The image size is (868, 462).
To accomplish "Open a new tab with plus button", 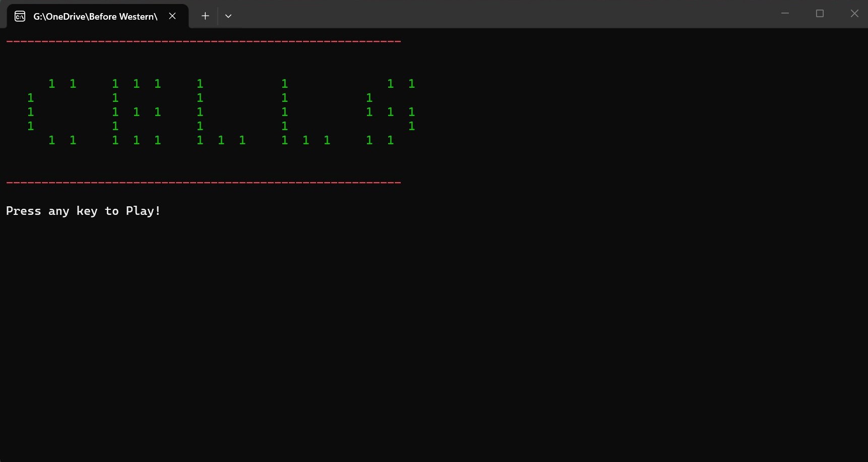I will [x=205, y=16].
